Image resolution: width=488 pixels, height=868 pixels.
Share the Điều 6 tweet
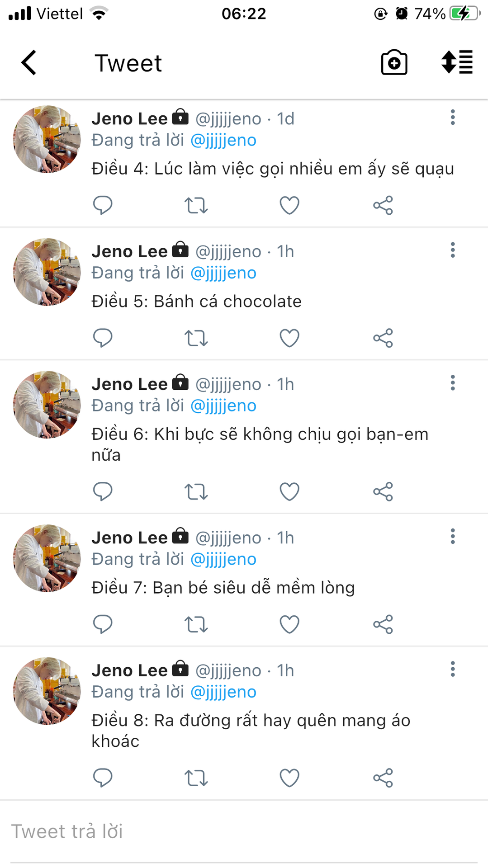pyautogui.click(x=383, y=492)
